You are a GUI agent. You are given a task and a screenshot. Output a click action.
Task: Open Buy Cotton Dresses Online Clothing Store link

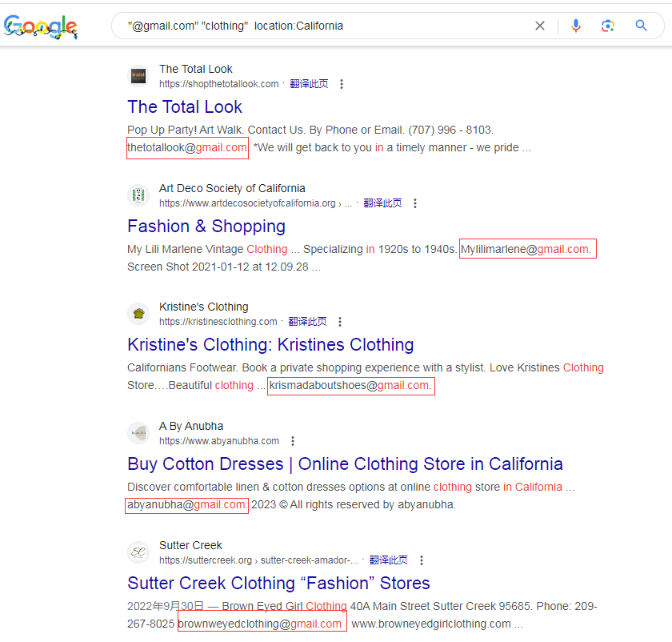click(x=345, y=463)
